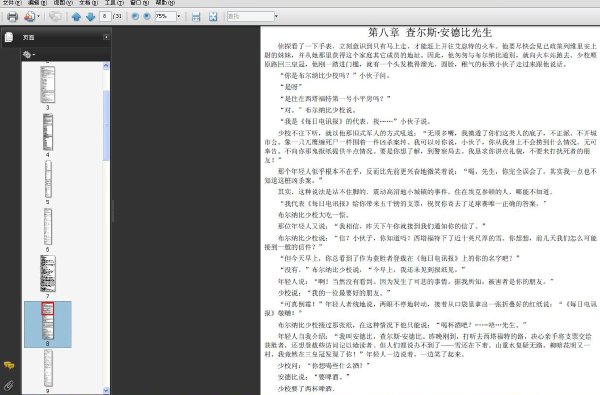
Task: Click the greyed-out email icon in toolbar
Action: pyautogui.click(x=55, y=16)
